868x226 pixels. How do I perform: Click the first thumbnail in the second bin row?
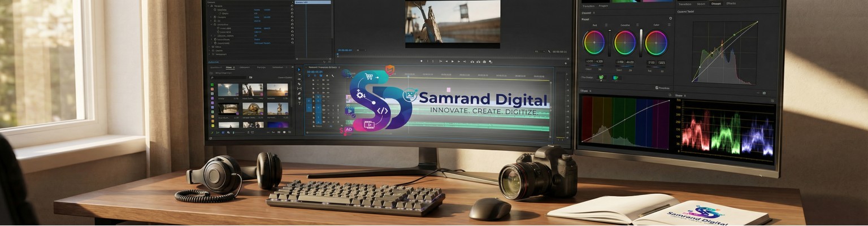(x=228, y=108)
